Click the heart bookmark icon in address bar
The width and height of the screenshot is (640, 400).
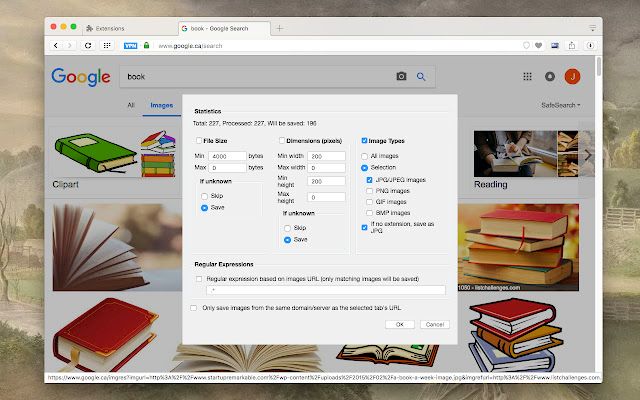(x=538, y=45)
